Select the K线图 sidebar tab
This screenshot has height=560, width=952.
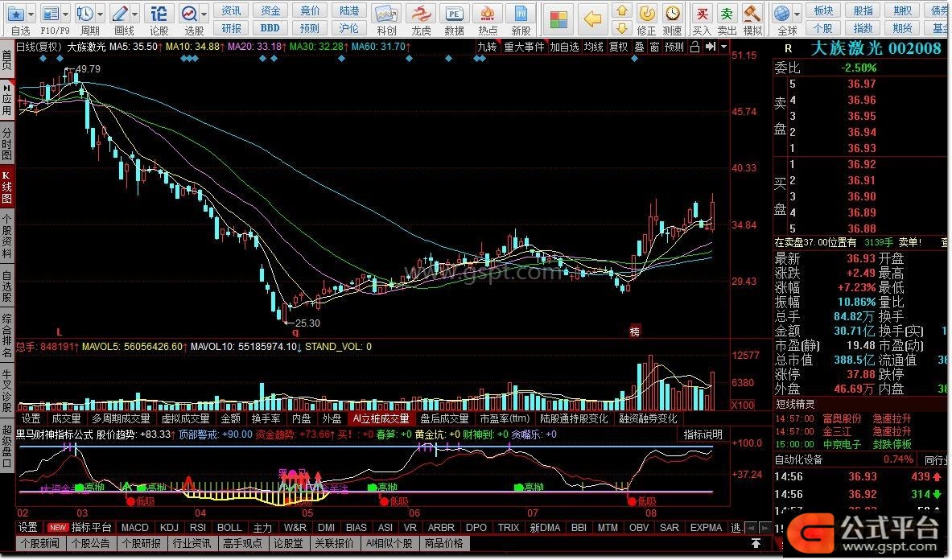coord(6,187)
